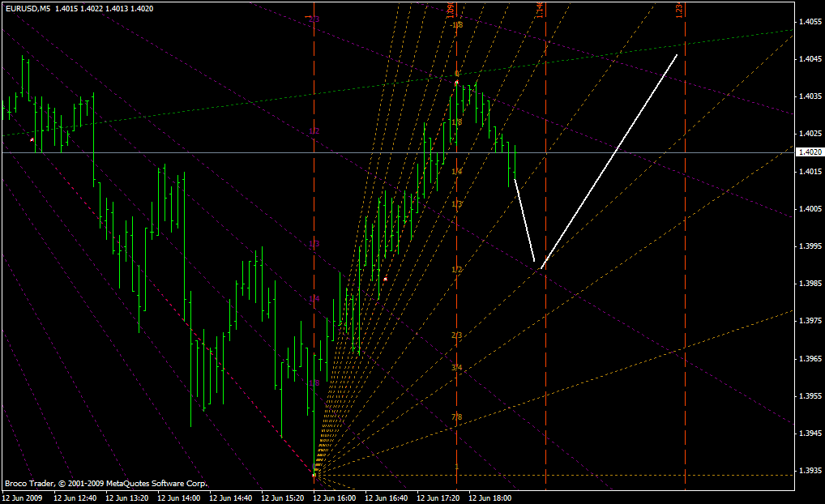825x504 pixels.
Task: Select the 1.4015 price axis label
Action: (x=810, y=172)
